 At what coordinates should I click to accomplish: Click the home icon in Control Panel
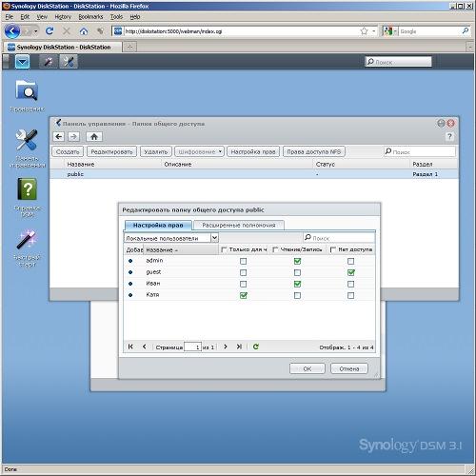tap(94, 137)
